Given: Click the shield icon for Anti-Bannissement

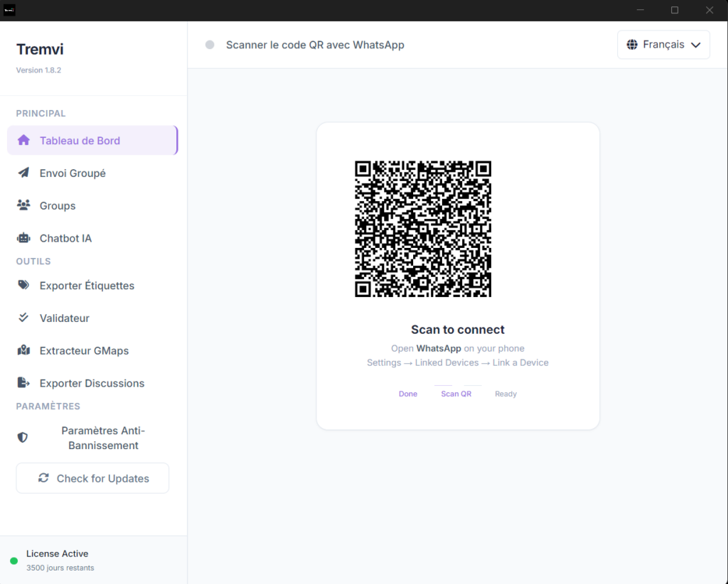Looking at the screenshot, I should [23, 438].
